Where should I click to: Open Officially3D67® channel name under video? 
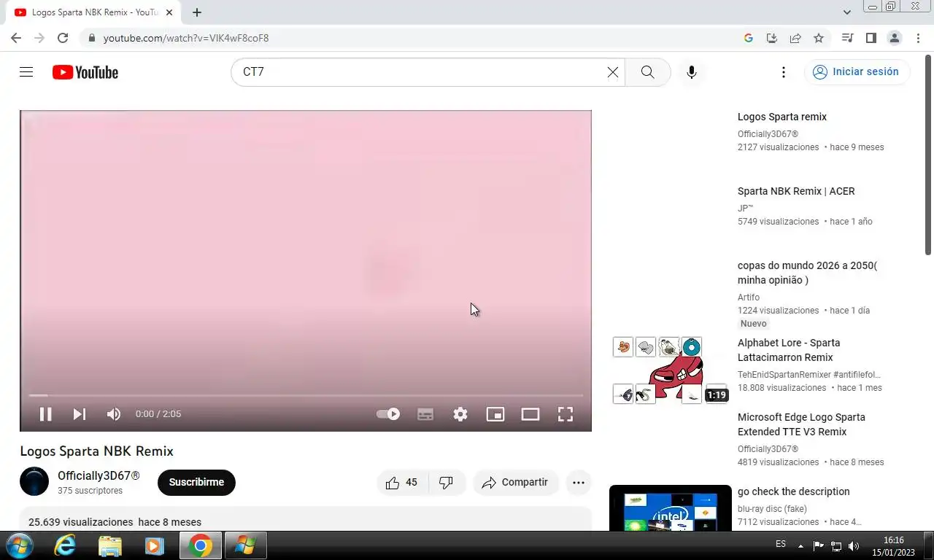coord(99,475)
